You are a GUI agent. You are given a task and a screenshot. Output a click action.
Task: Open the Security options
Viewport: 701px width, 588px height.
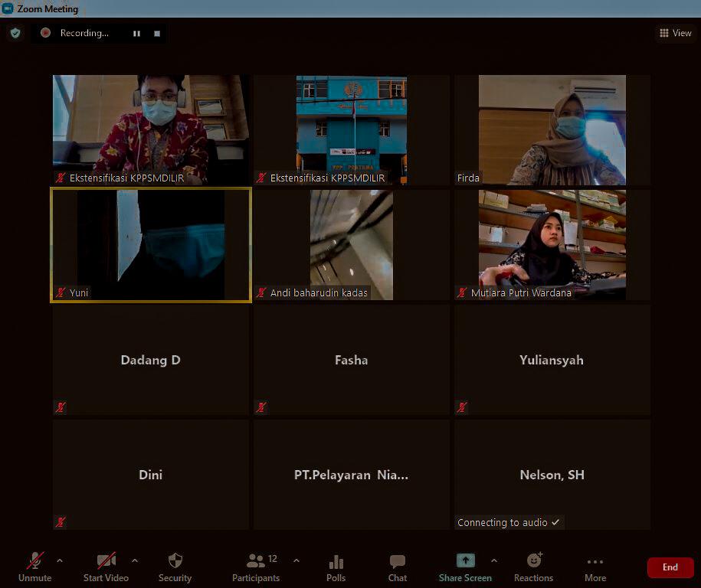[x=175, y=567]
